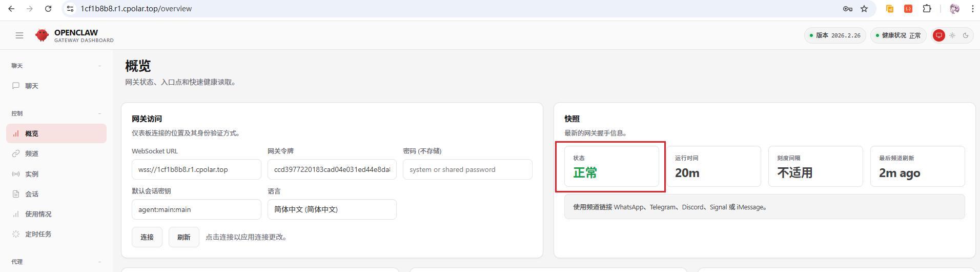
Task: Enable dark theme moon icon
Action: point(966,35)
